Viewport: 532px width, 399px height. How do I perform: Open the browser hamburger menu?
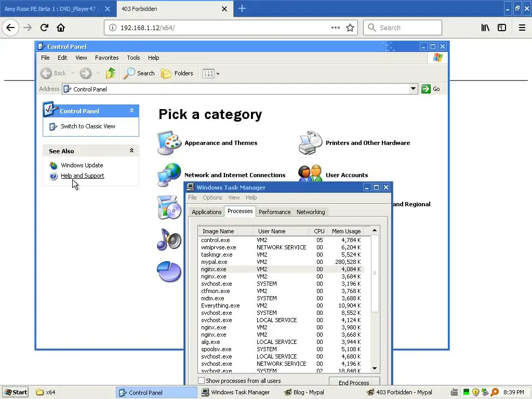[522, 28]
